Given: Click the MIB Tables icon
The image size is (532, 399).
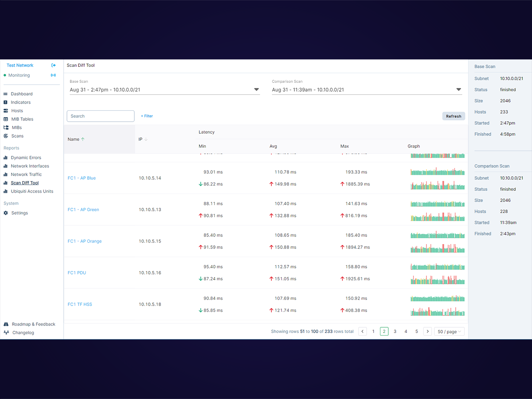Looking at the screenshot, I should pos(6,119).
